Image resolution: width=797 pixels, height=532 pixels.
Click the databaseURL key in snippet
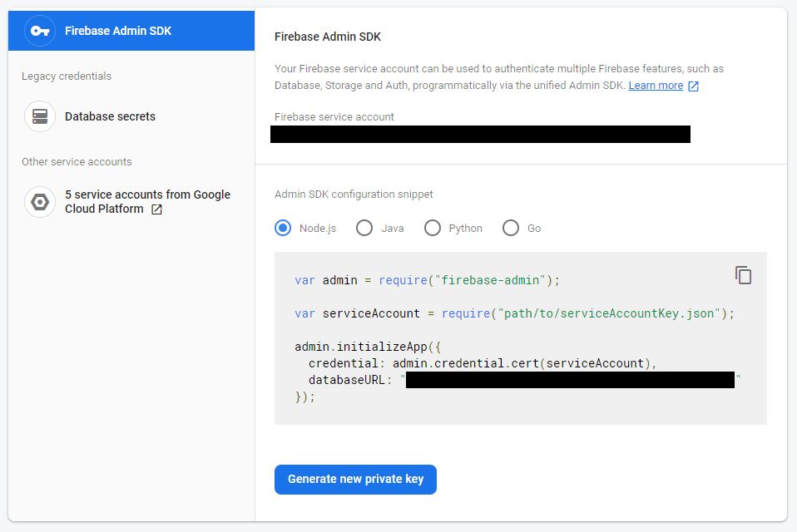347,380
